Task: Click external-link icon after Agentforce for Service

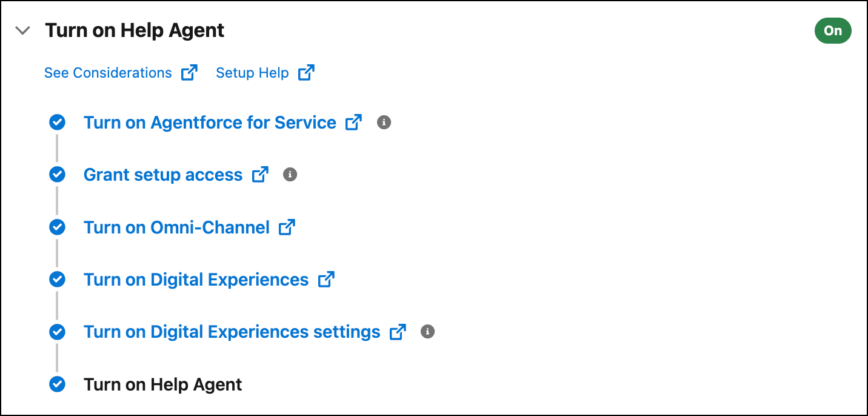Action: pos(353,122)
